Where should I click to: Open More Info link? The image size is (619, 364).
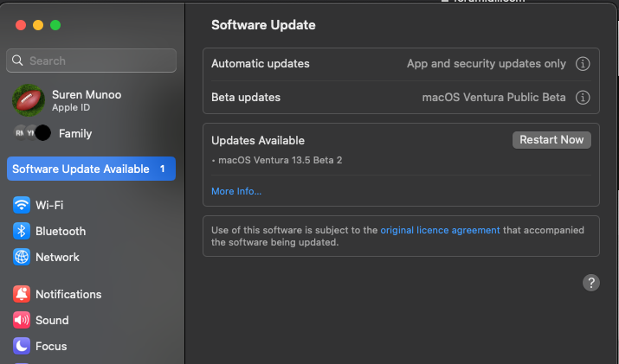coord(236,191)
